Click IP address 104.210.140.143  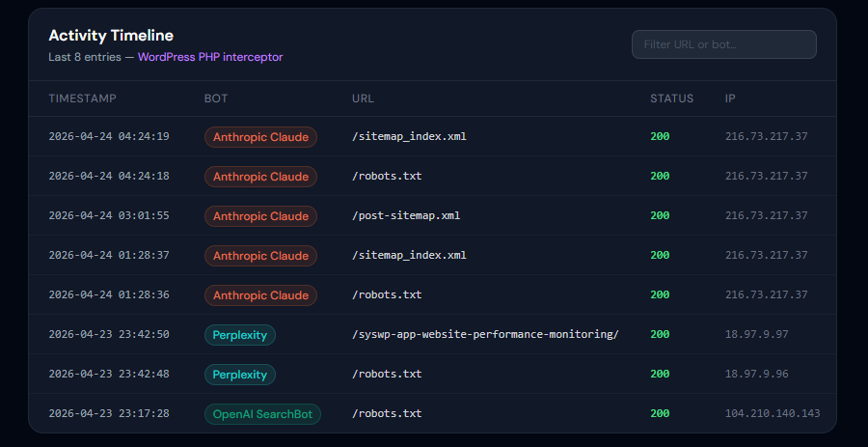click(x=773, y=413)
